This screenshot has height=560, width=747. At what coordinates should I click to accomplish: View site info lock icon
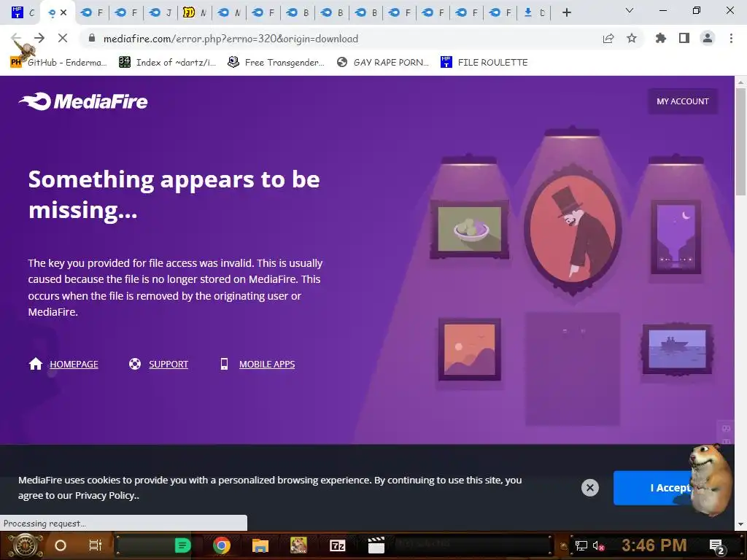tap(92, 38)
